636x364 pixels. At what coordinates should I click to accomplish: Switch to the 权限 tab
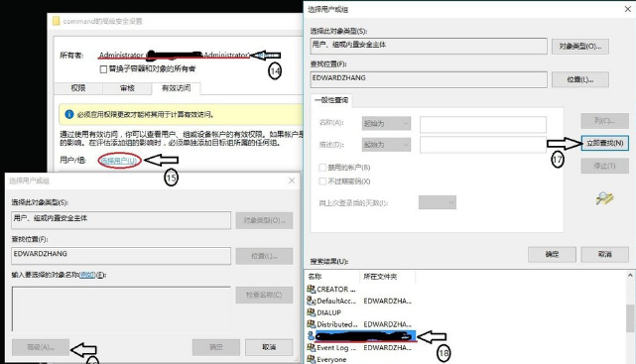[x=78, y=88]
